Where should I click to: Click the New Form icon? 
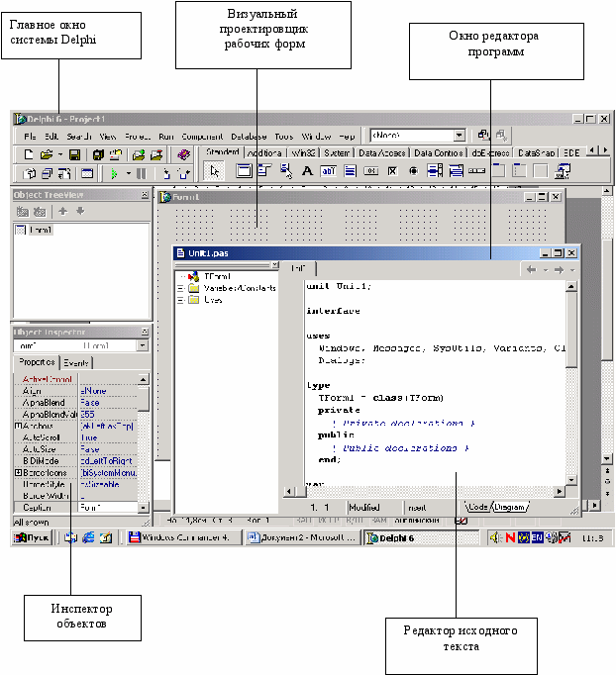[87, 173]
